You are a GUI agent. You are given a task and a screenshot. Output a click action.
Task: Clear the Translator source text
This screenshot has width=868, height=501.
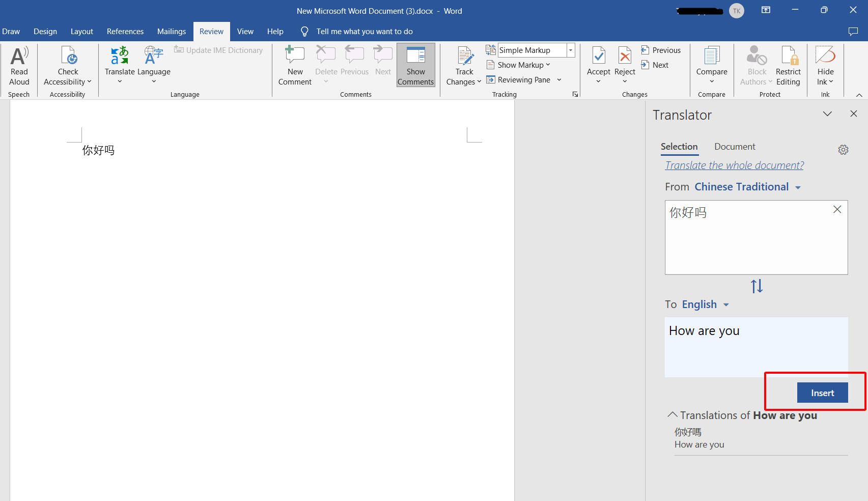[x=837, y=209]
